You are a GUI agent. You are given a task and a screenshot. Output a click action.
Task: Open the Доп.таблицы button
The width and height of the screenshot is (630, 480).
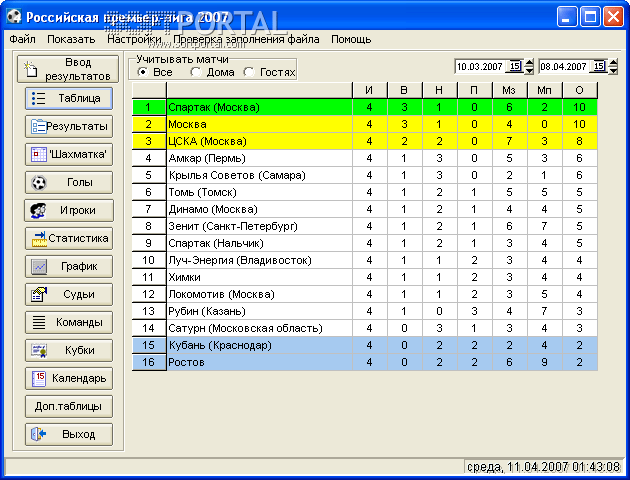coord(69,406)
